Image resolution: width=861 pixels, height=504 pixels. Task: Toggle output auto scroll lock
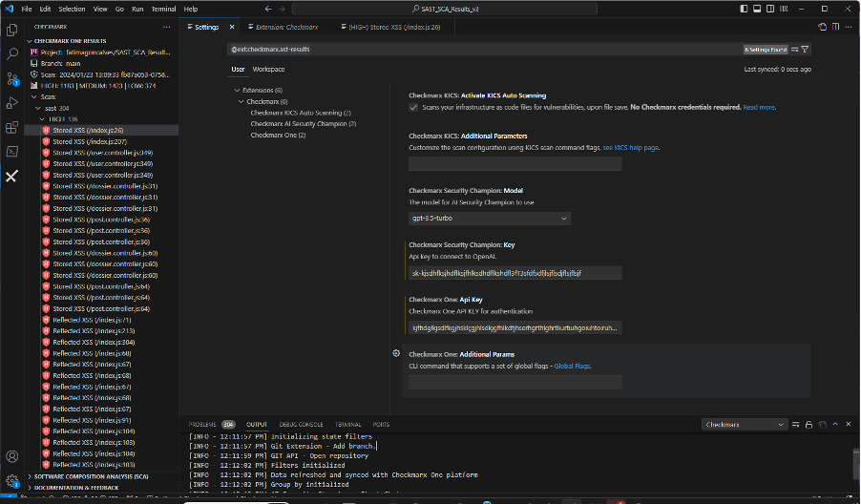pos(808,425)
